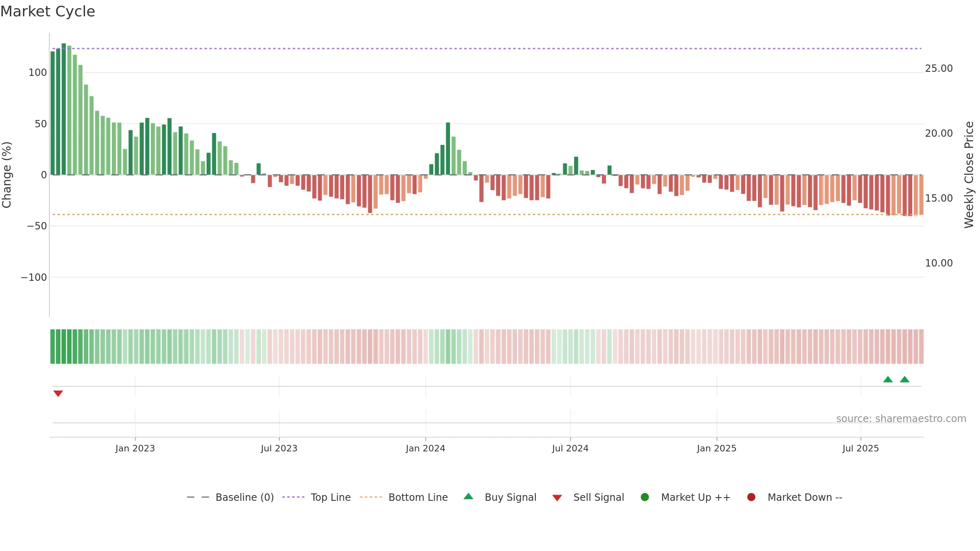Toggle Baseline (0) legend entry
Screen dimensions: 980x551
[230, 497]
